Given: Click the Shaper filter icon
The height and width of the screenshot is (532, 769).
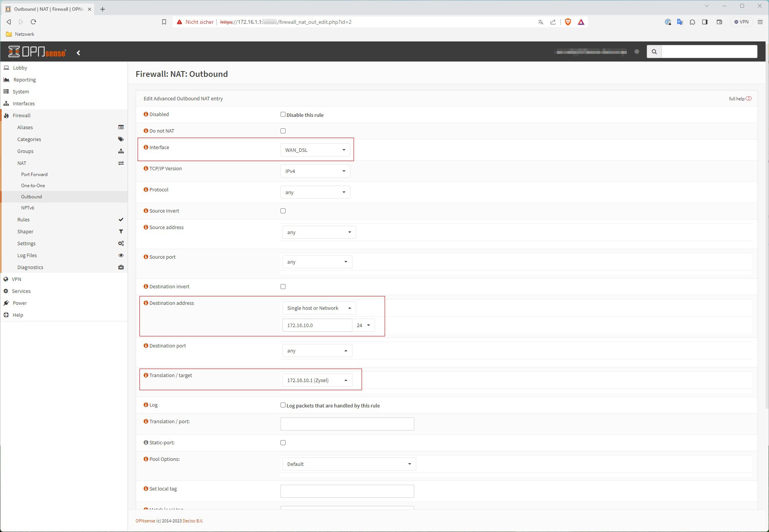Looking at the screenshot, I should click(120, 231).
